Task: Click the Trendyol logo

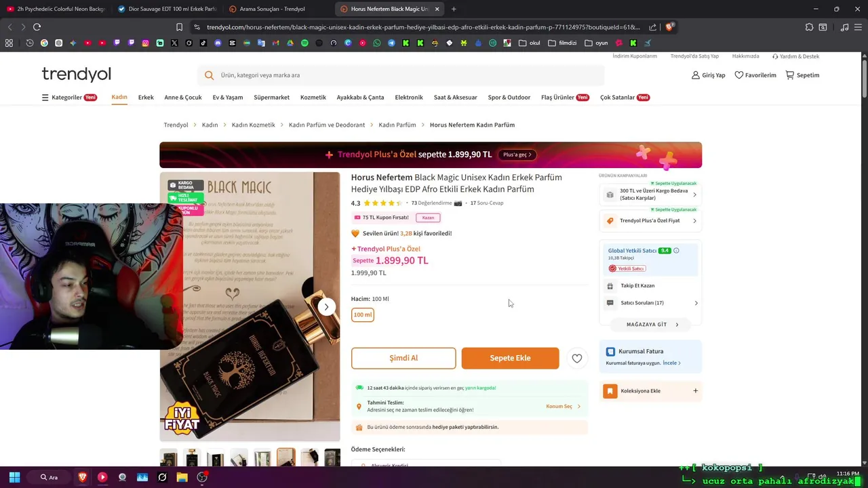Action: [76, 74]
